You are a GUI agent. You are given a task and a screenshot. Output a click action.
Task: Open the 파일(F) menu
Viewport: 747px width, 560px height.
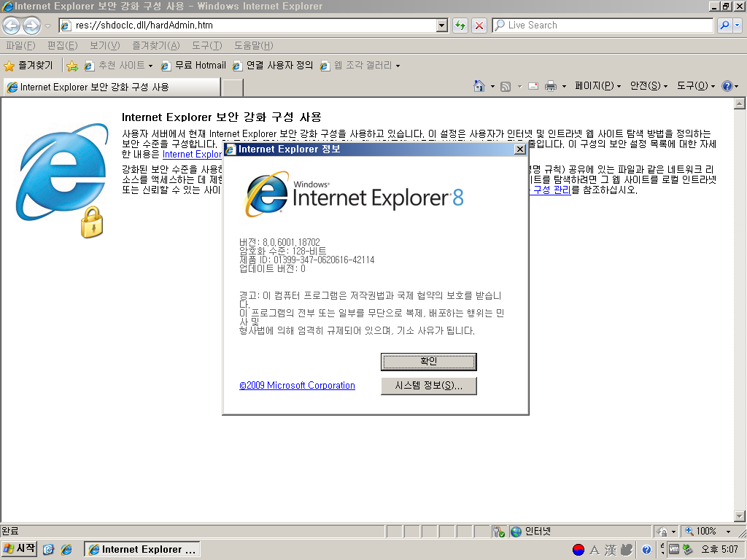point(20,46)
